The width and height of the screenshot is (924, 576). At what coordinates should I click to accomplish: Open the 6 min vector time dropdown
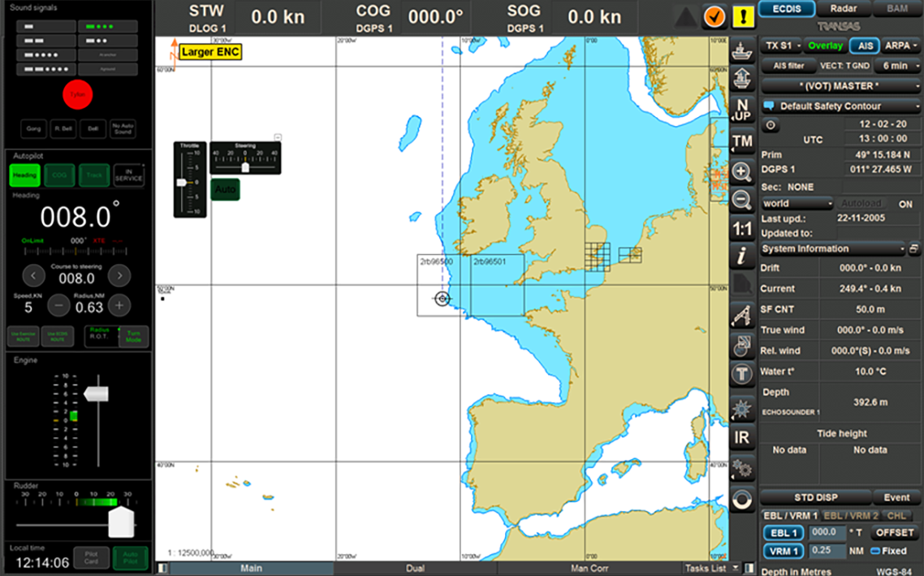(x=900, y=66)
